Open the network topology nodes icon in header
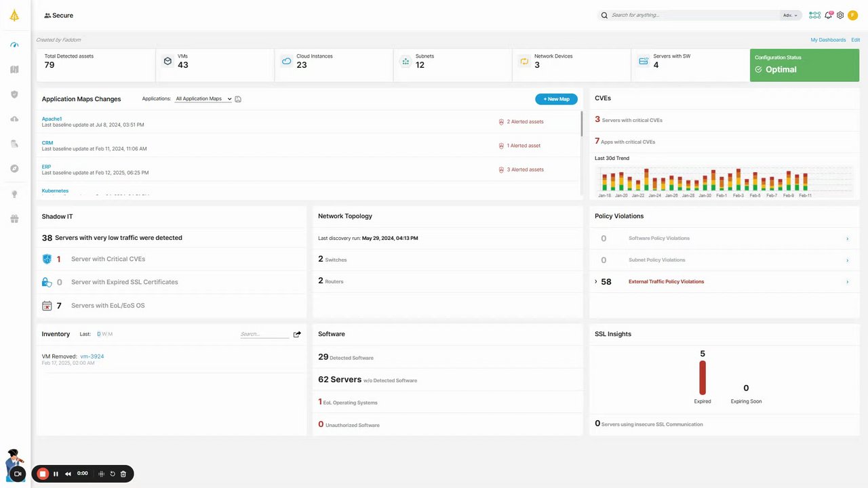The height and width of the screenshot is (488, 868). [814, 15]
